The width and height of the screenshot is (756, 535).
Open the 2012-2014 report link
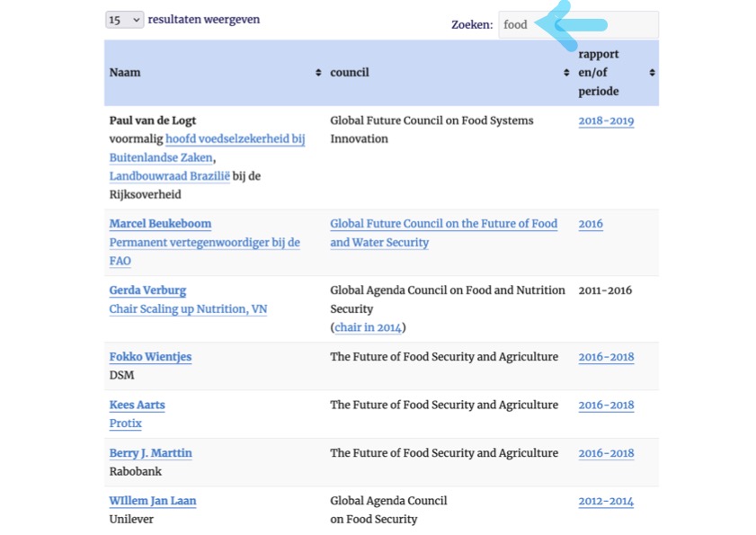606,501
